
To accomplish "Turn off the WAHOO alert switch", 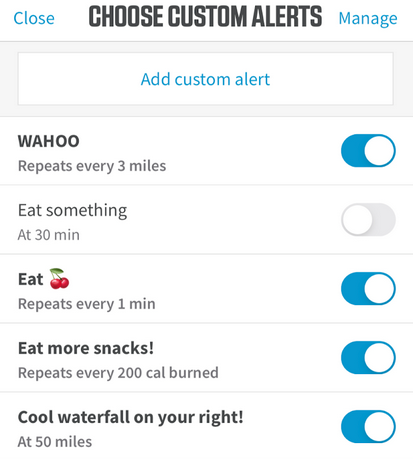I will pyautogui.click(x=368, y=151).
